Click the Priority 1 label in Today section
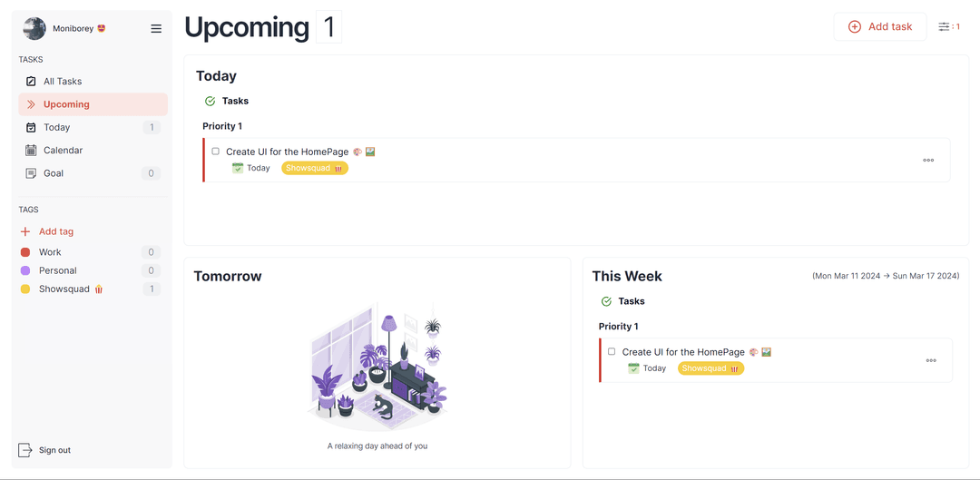Viewport: 980px width, 480px height. (x=222, y=126)
